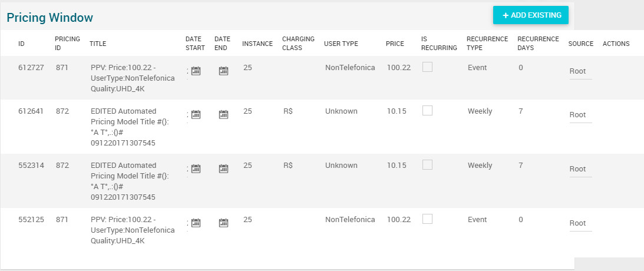Viewport: 644px width, 271px height.
Task: Click the Price column header
Action: coord(395,44)
